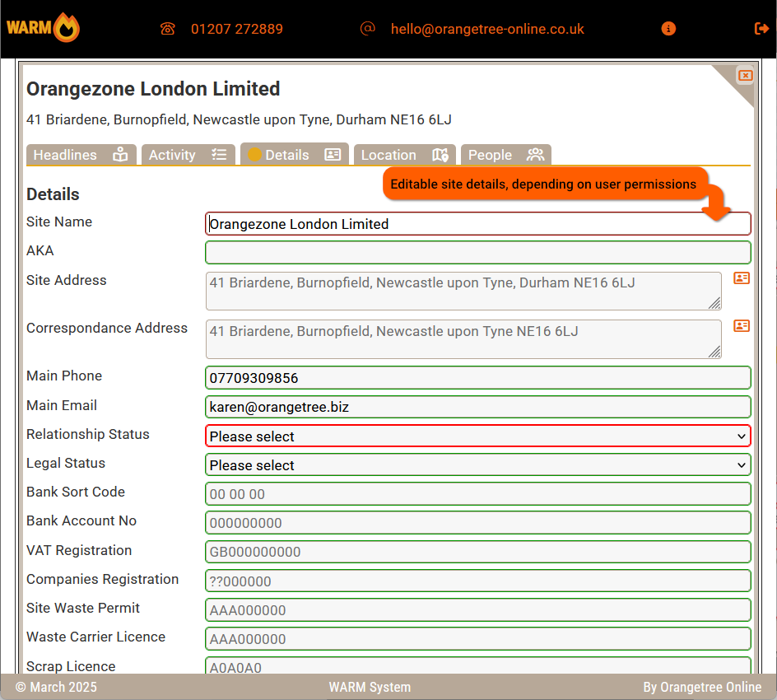Select the VAT Registration field
This screenshot has width=777, height=700.
coord(477,552)
